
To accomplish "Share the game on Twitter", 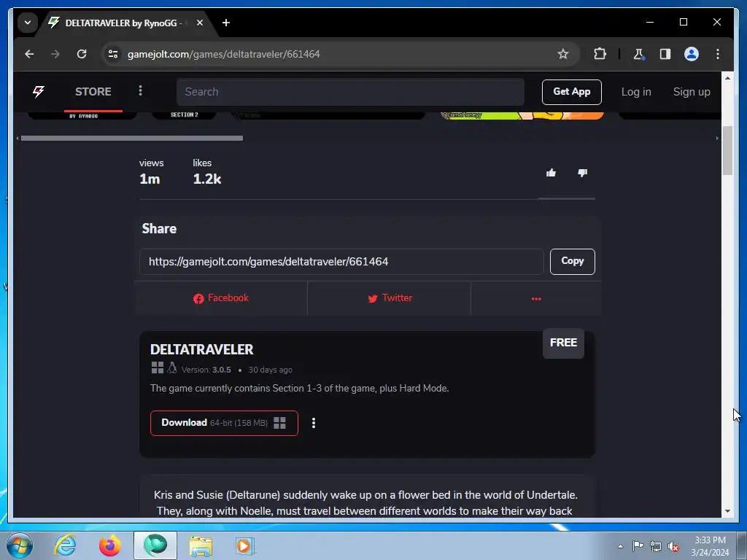I will point(390,298).
